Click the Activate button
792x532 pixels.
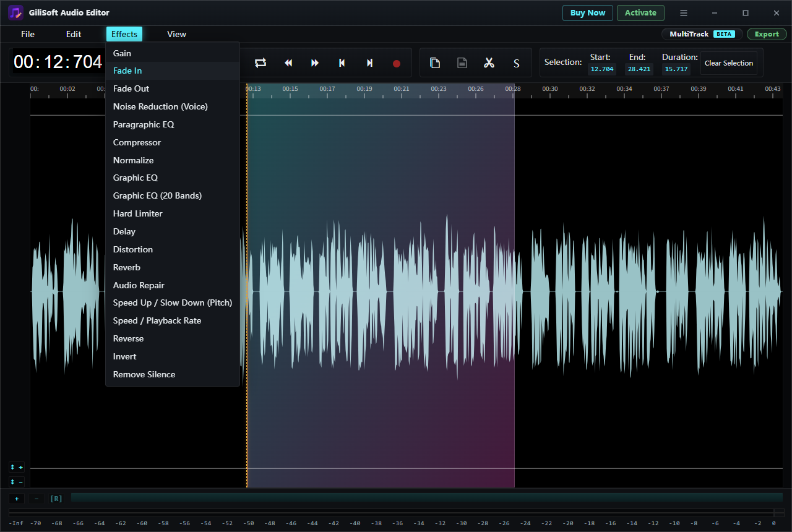pyautogui.click(x=640, y=13)
